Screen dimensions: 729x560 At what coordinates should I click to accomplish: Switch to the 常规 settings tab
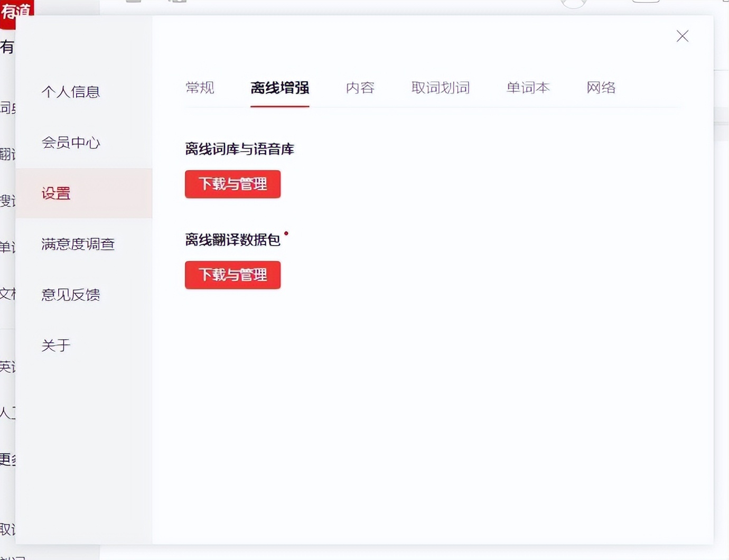pos(200,88)
